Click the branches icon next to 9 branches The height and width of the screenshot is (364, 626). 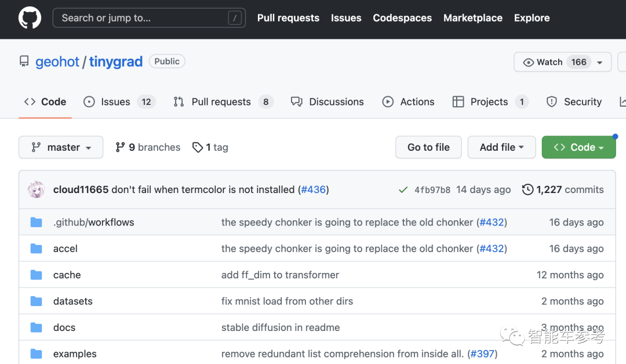coord(120,147)
